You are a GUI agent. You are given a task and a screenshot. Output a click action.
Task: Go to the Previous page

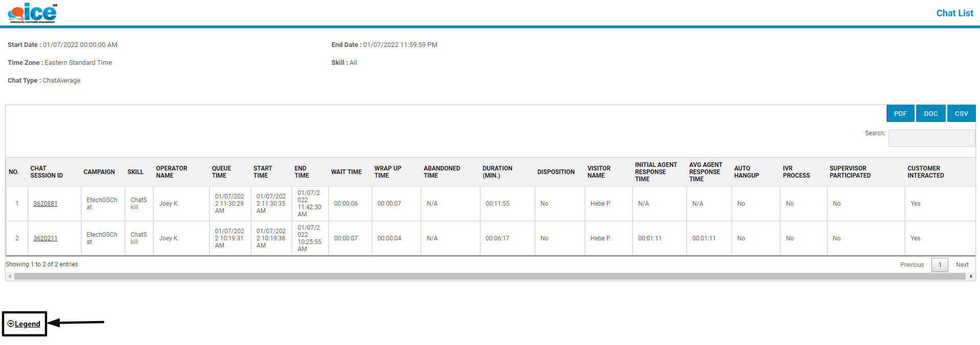[x=912, y=265]
